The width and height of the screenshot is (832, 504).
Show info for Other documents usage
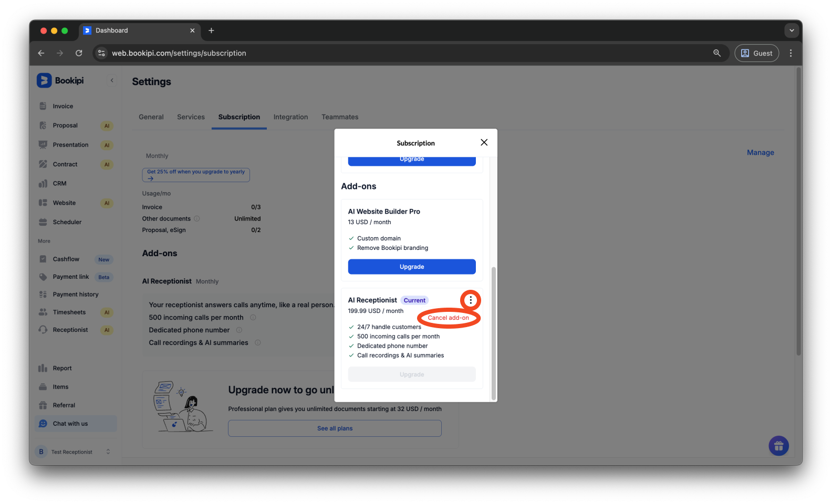(197, 218)
